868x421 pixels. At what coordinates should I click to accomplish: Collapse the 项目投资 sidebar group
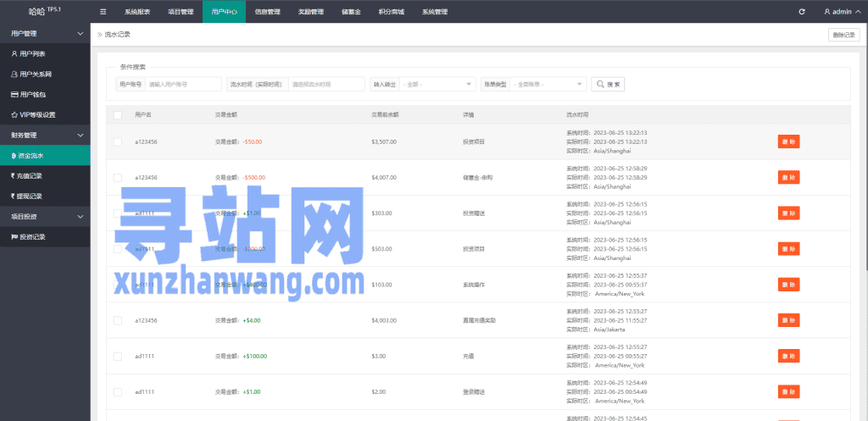click(x=45, y=216)
